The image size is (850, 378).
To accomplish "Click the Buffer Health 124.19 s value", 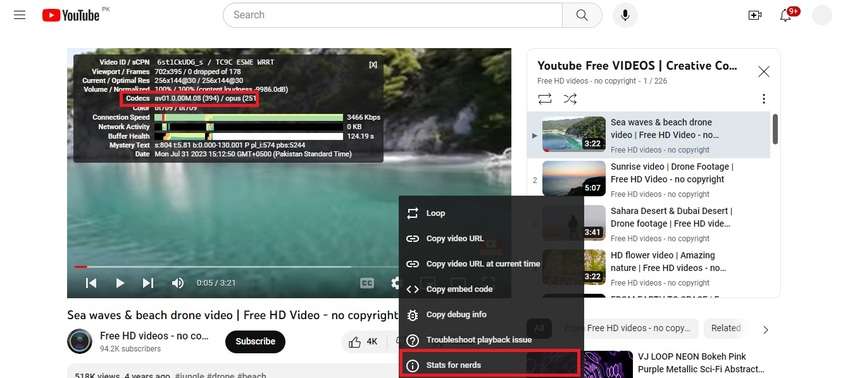I will point(360,136).
